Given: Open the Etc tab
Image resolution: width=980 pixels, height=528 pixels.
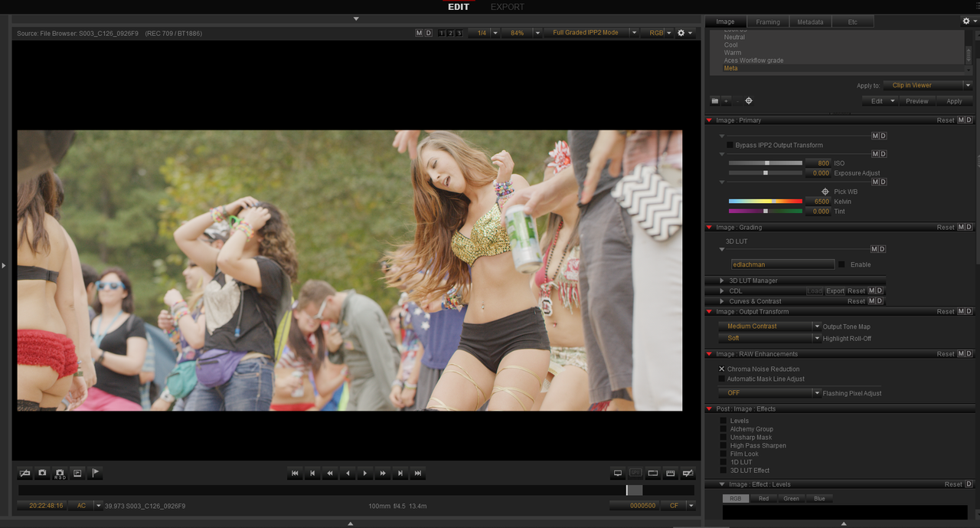Looking at the screenshot, I should 853,22.
